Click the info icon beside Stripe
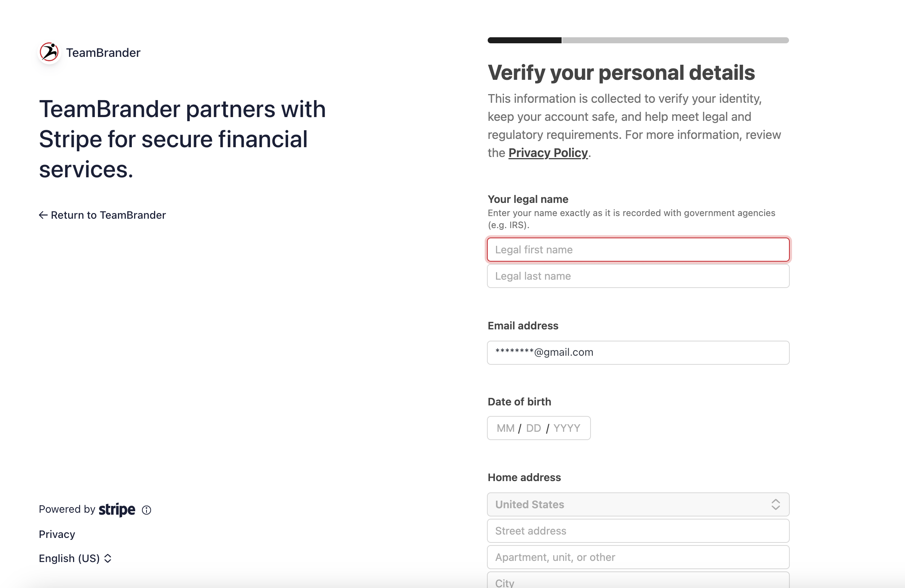The width and height of the screenshot is (905, 588). pyautogui.click(x=147, y=510)
